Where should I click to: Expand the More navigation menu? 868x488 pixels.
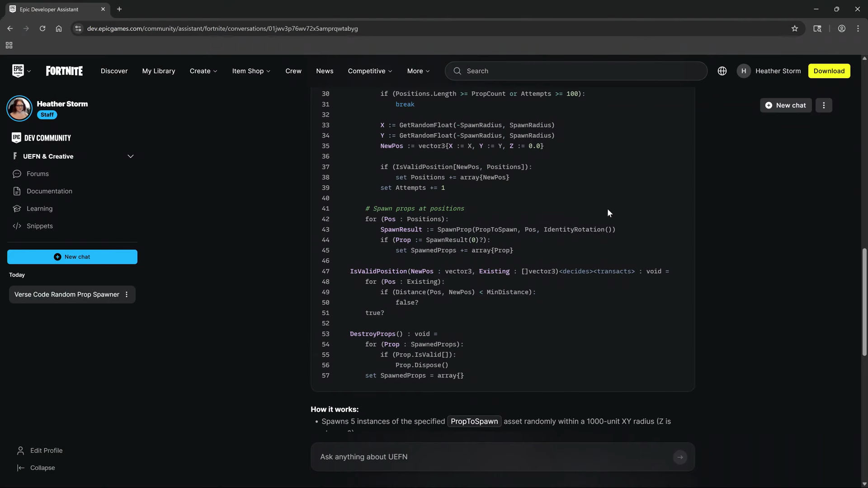418,71
